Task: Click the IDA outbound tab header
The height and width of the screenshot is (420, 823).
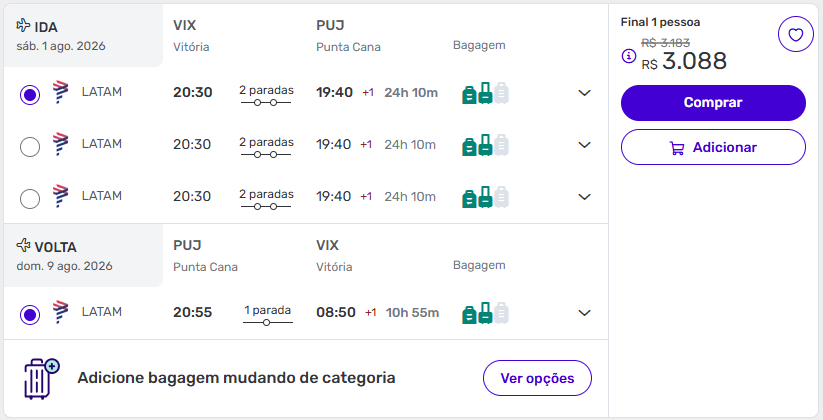Action: [84, 36]
